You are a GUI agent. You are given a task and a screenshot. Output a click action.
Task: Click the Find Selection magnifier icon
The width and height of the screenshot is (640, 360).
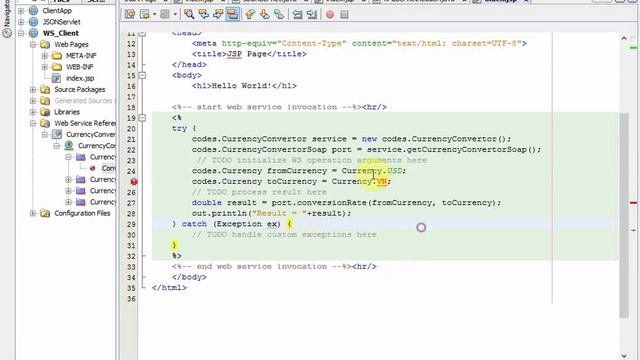click(189, 15)
